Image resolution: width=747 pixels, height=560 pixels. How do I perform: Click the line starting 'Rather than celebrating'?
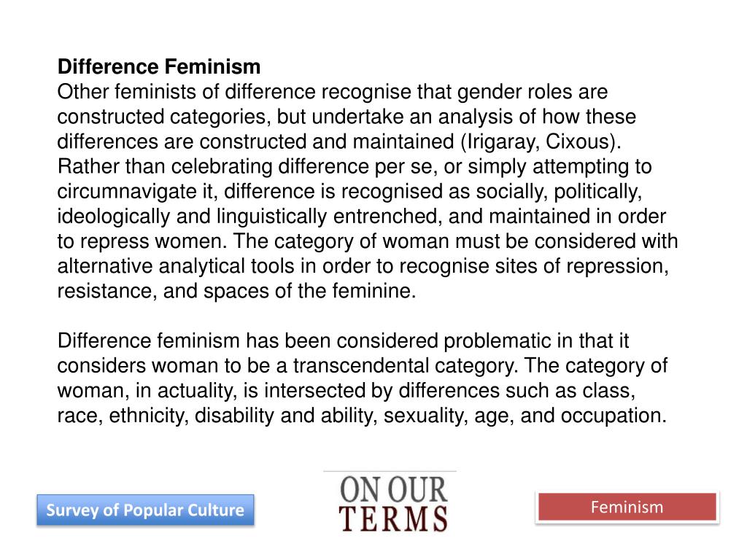coord(355,167)
